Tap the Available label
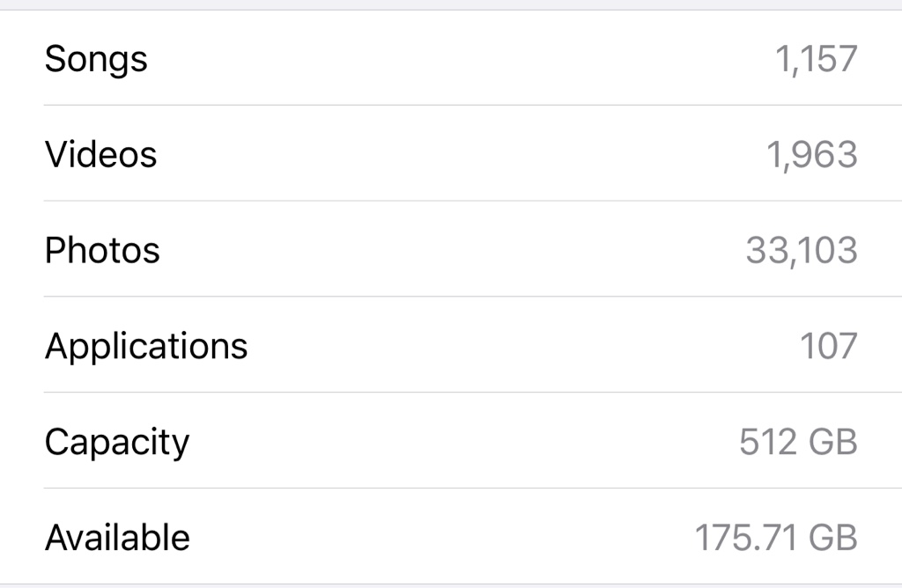The height and width of the screenshot is (588, 902). [x=117, y=538]
